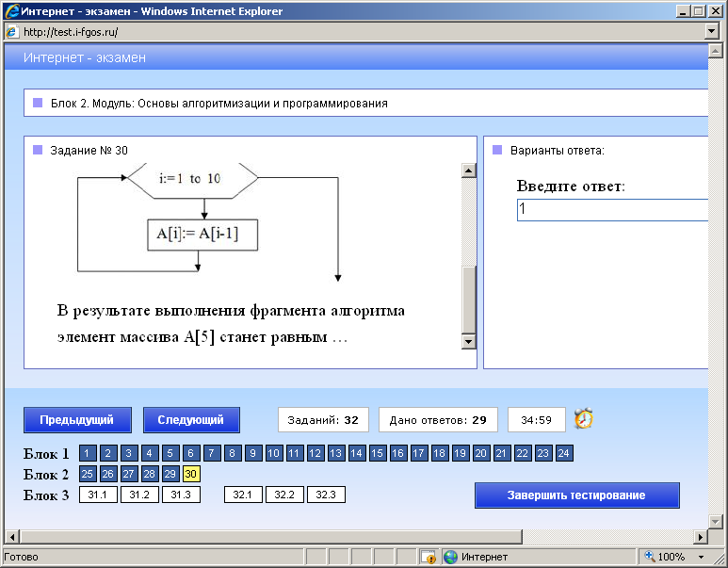728x568 pixels.
Task: Click the task panel scrollbar thumb
Action: 469,300
